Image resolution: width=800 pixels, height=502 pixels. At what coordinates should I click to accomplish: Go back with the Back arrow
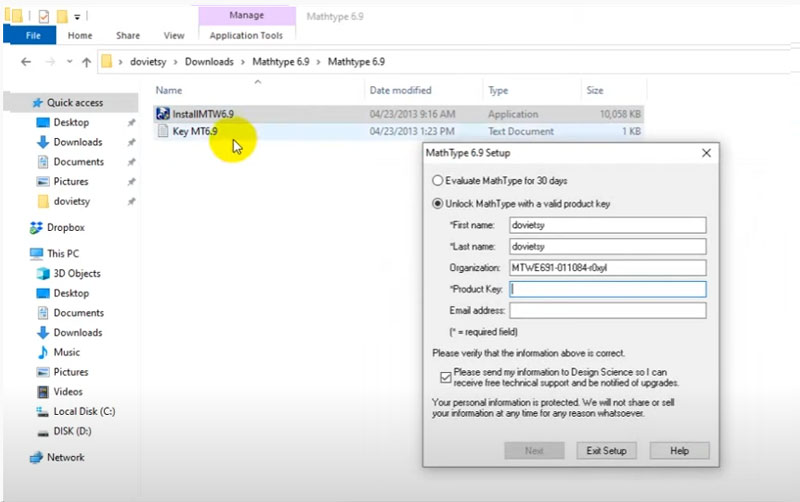[26, 62]
